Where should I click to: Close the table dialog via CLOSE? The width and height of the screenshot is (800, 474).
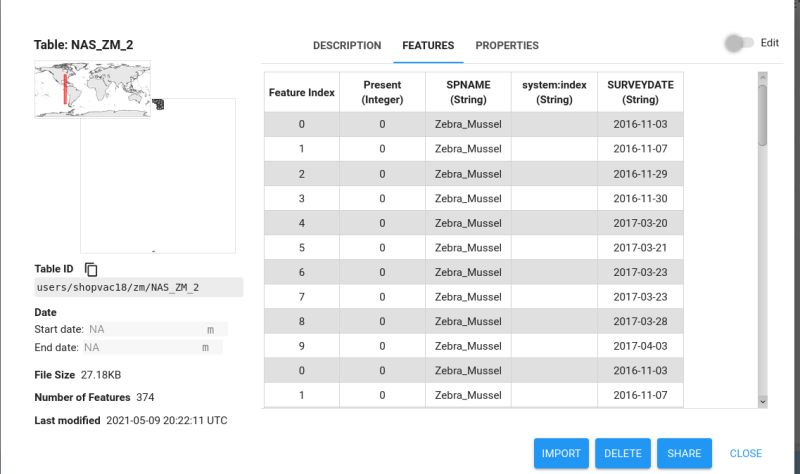(x=745, y=453)
